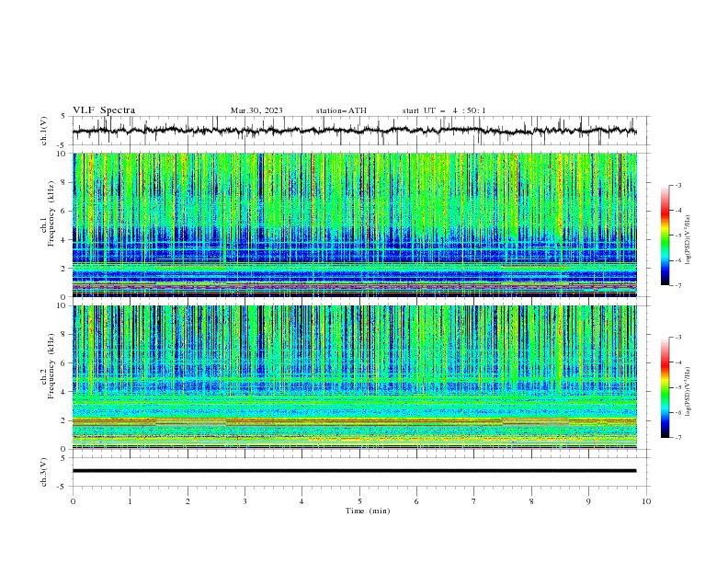The width and height of the screenshot is (728, 563).
Task: Click the '-7' value on ch.2 colorbar
Action: pos(677,437)
